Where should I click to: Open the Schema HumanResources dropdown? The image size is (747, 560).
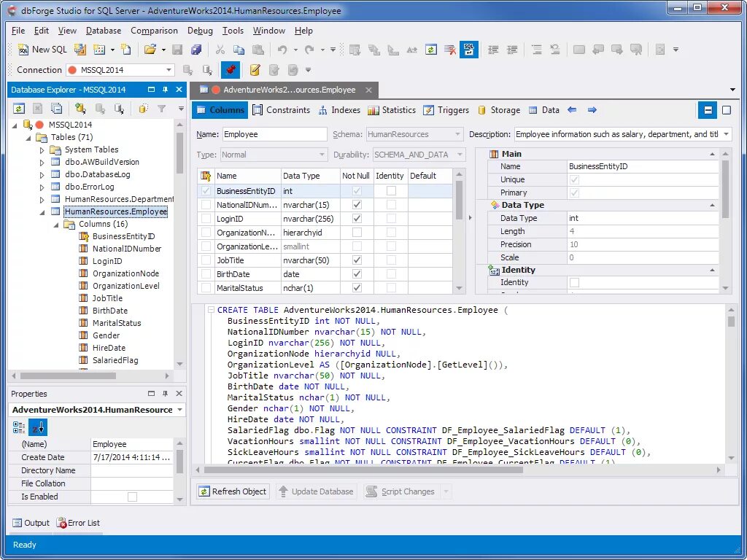[x=458, y=134]
